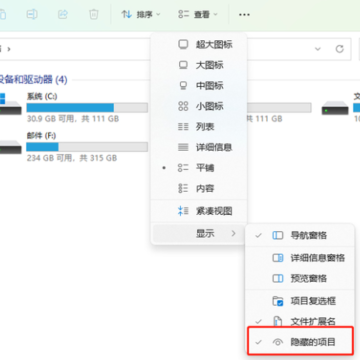The height and width of the screenshot is (360, 360).
Task: Click the text 30.9 GB 可用, 共 111 GB
Action: [73, 118]
